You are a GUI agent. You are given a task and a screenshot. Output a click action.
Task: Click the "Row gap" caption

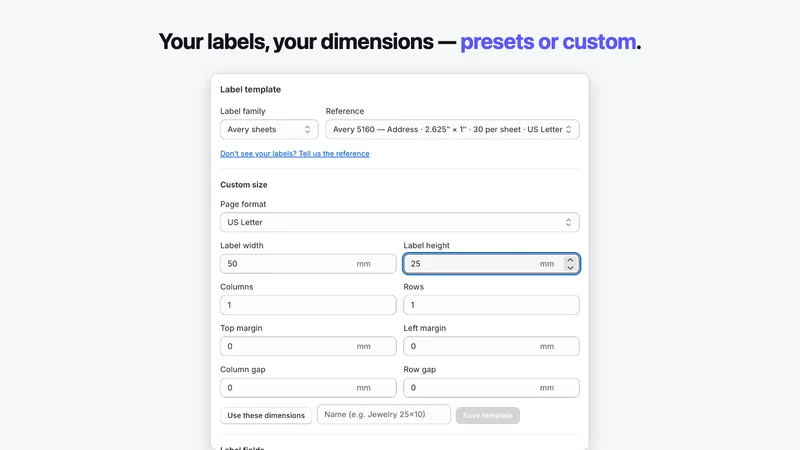coord(420,369)
